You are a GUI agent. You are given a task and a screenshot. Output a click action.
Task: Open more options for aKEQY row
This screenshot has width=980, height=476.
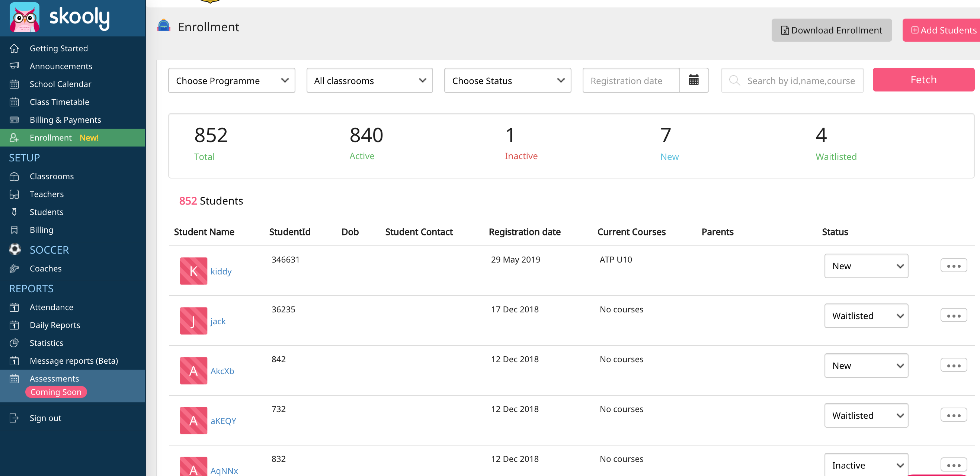point(954,415)
